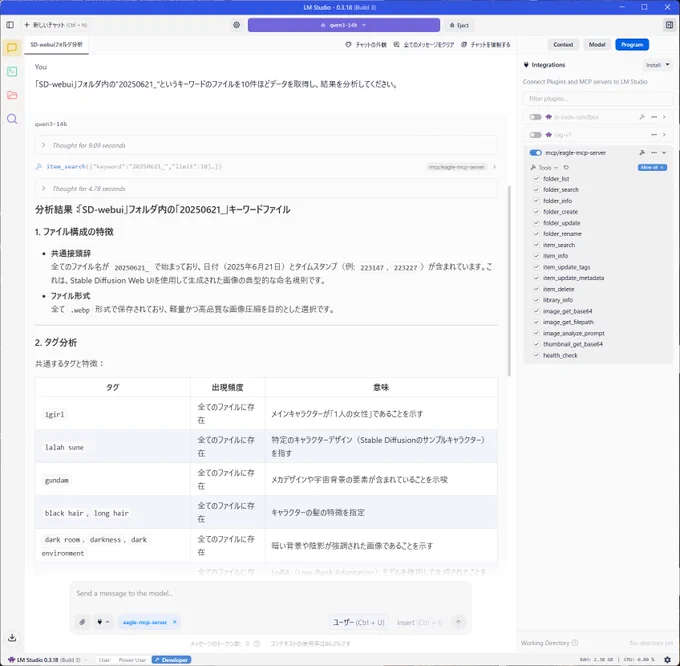The height and width of the screenshot is (666, 680).
Task: Click the wrench icon on mcp/eagle-mcp-server row
Action: pyautogui.click(x=642, y=153)
